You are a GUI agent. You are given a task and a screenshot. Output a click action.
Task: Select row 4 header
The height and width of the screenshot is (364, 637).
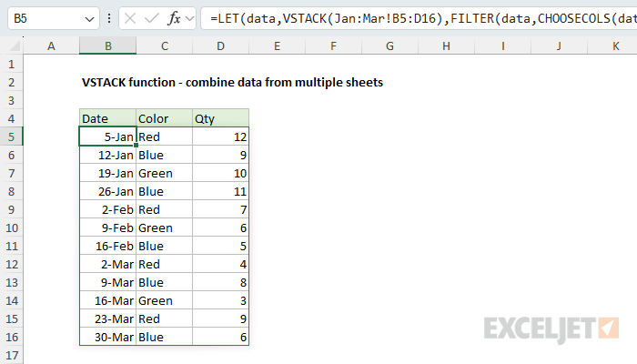[x=11, y=118]
